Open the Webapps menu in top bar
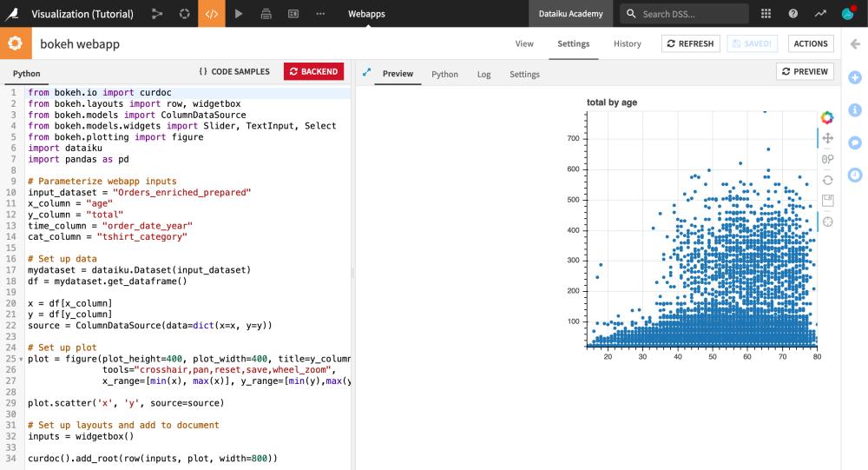The height and width of the screenshot is (470, 868). (x=366, y=14)
